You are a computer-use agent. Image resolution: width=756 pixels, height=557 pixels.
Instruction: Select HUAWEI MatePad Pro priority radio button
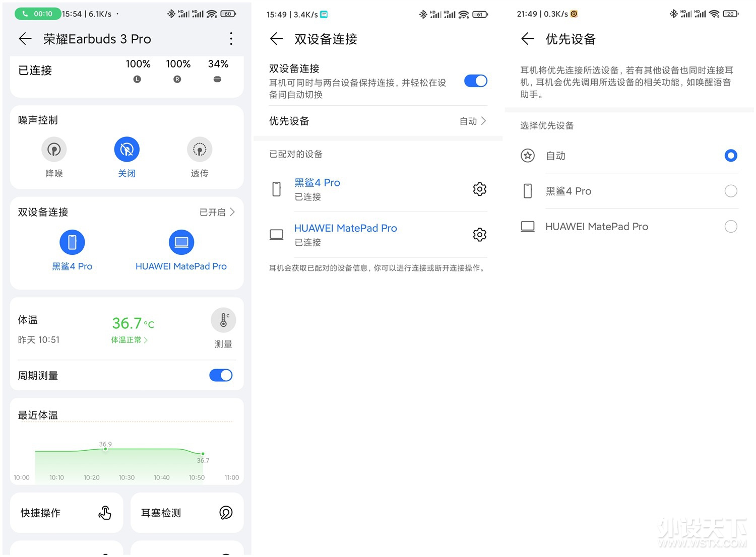(x=731, y=227)
